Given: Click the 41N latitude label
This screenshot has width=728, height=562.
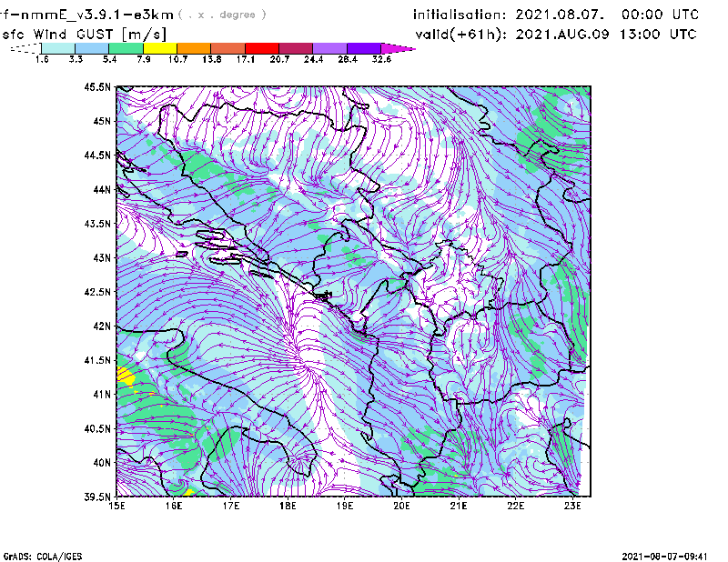Looking at the screenshot, I should pos(102,394).
